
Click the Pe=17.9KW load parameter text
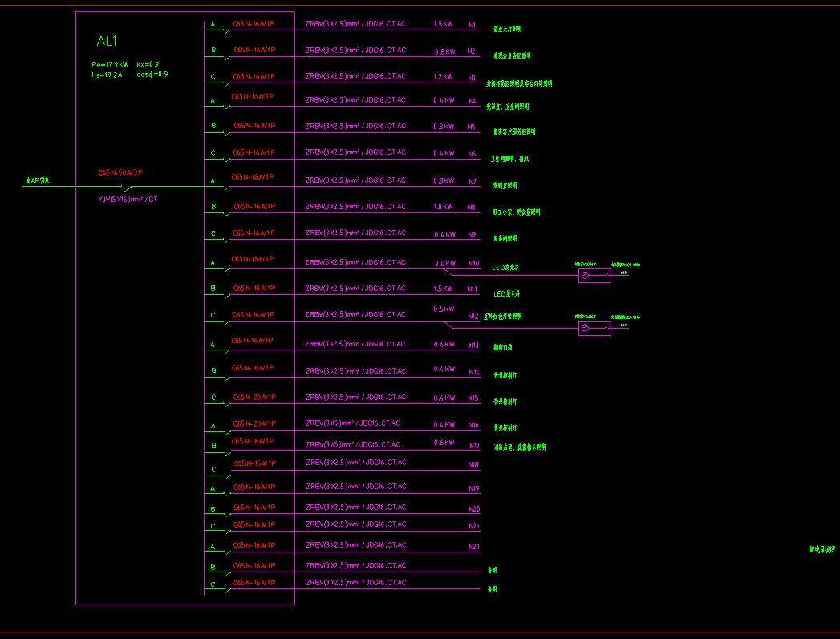110,64
